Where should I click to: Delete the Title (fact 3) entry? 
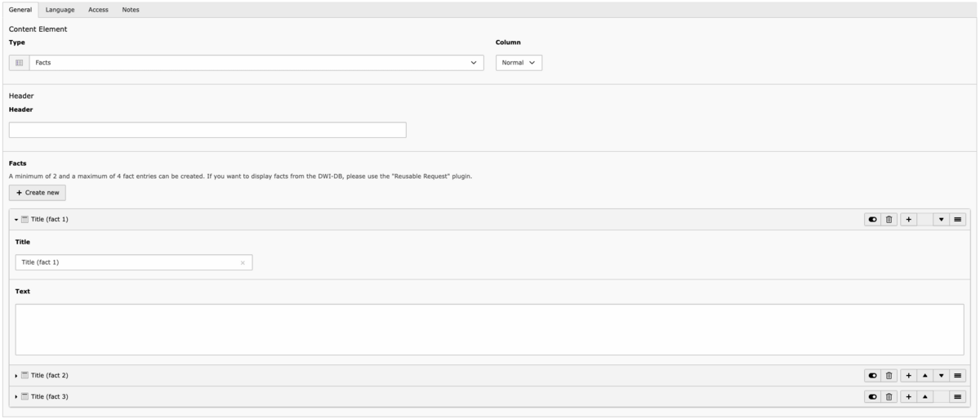889,396
